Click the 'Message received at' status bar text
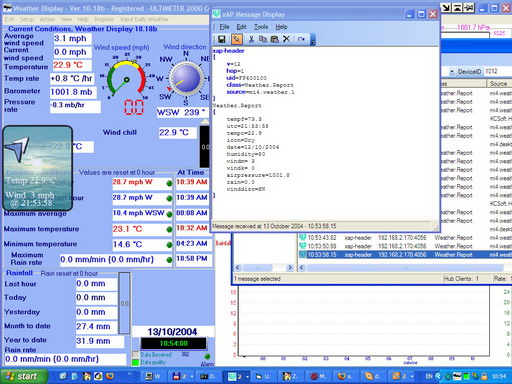Screen dimensions: 512x384 click(x=274, y=226)
